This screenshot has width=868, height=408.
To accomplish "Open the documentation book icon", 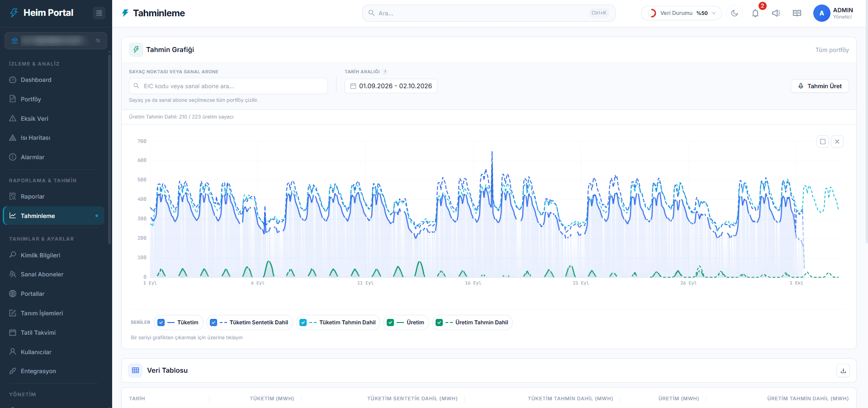I will 797,13.
